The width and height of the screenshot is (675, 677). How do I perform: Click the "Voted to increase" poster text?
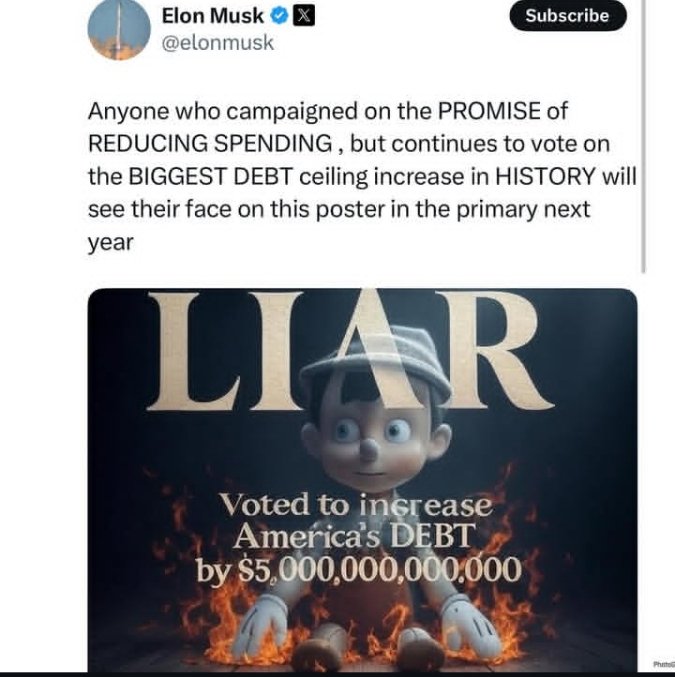(355, 503)
